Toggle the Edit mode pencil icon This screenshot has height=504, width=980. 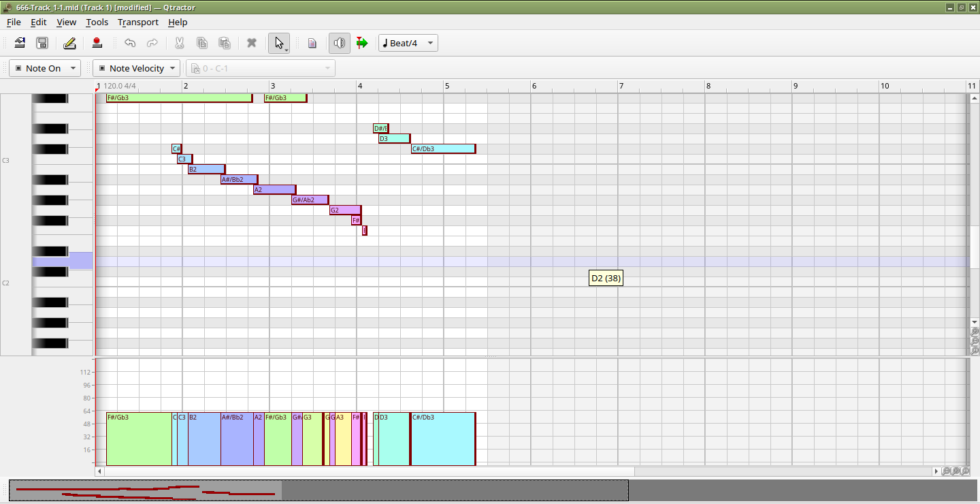[x=69, y=43]
